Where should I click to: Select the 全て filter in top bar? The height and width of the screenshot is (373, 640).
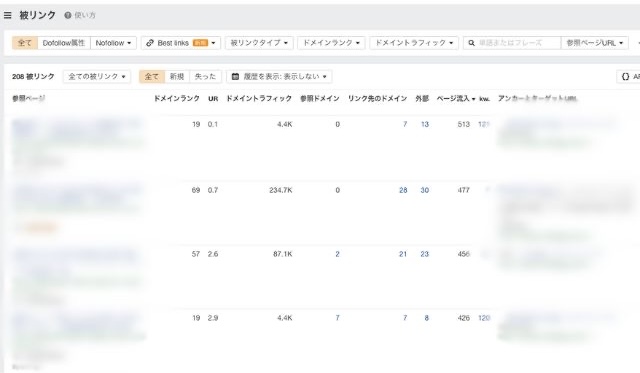tap(24, 43)
